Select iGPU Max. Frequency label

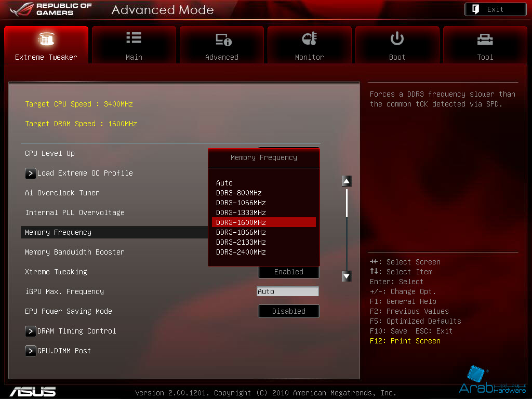(x=64, y=291)
